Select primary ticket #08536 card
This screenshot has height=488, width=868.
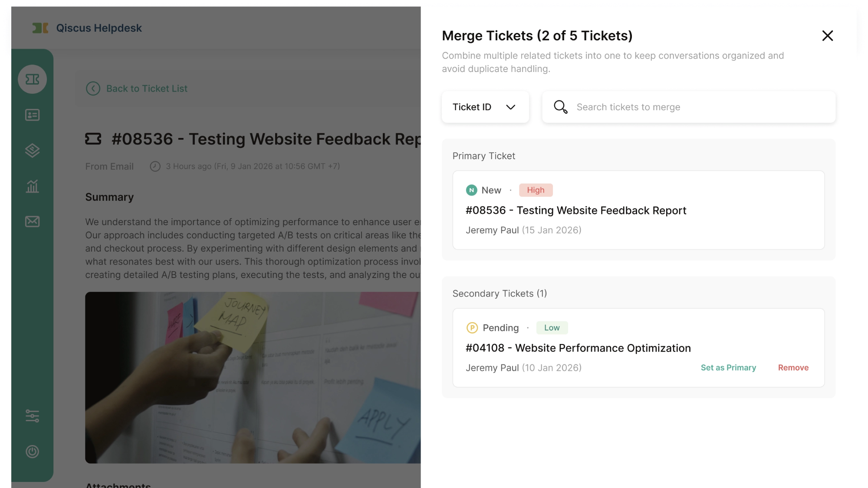pos(638,210)
